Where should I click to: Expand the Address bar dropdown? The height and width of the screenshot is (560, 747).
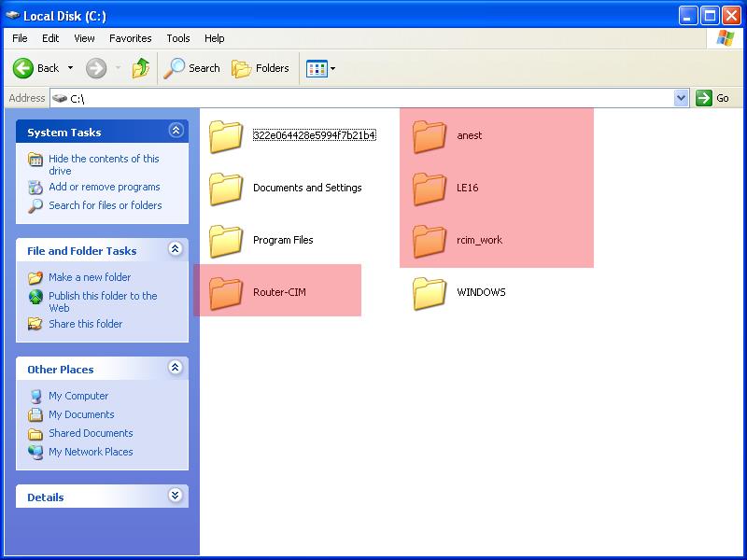682,98
